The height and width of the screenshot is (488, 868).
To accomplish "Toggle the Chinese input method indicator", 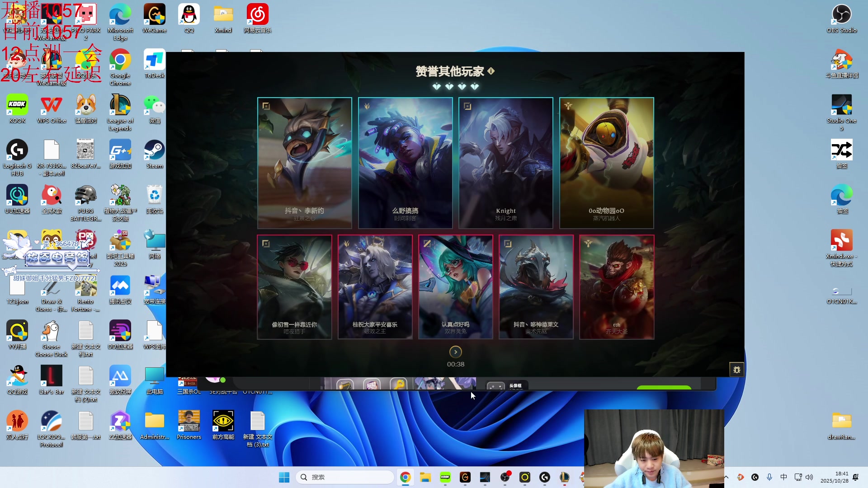I will 783,477.
